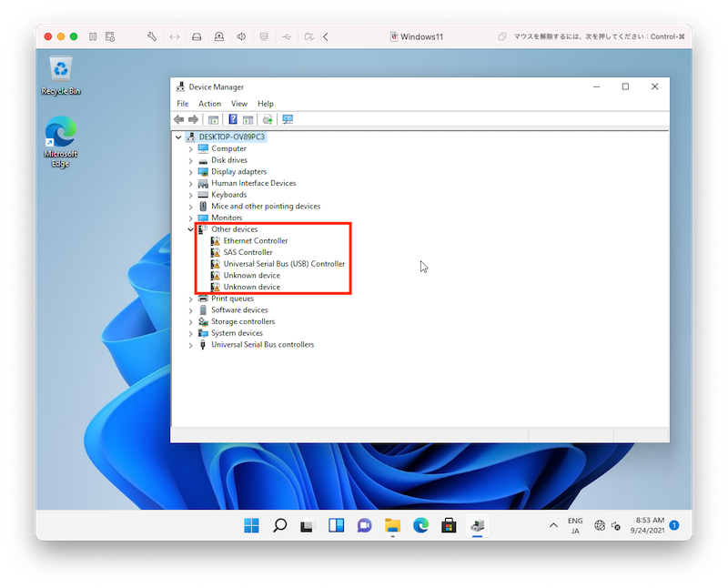The width and height of the screenshot is (728, 588).
Task: Collapse the Other devices category
Action: pyautogui.click(x=190, y=229)
